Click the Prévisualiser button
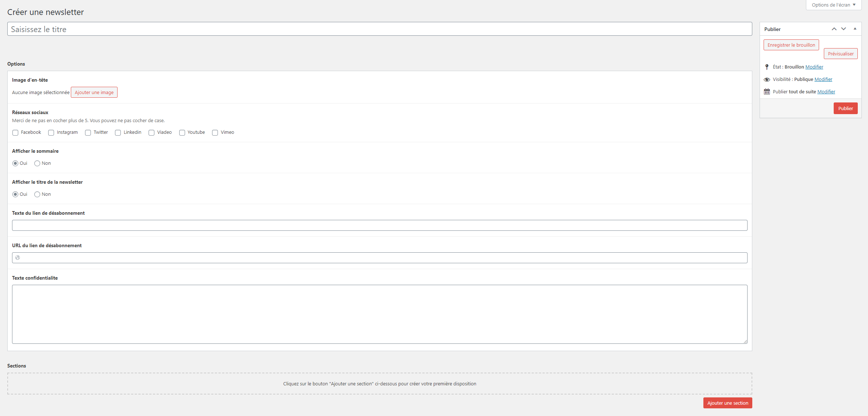This screenshot has width=868, height=416. tap(840, 54)
